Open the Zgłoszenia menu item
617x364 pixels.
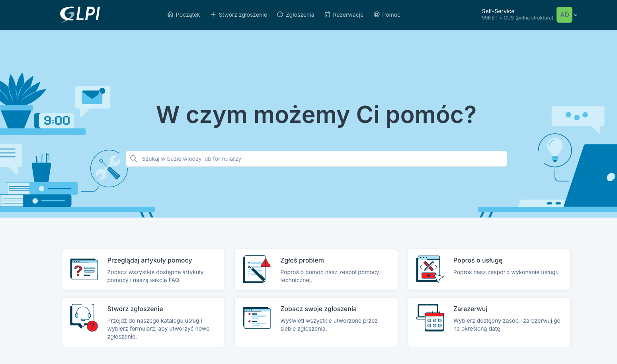coord(300,15)
